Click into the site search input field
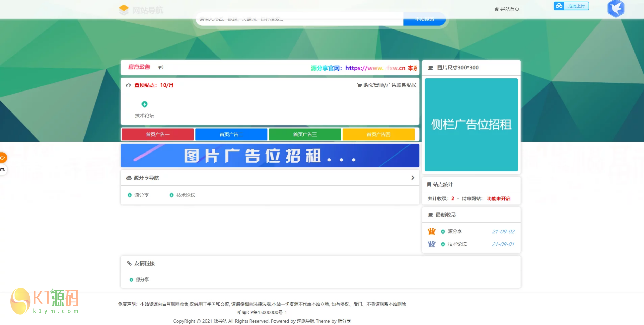 299,19
